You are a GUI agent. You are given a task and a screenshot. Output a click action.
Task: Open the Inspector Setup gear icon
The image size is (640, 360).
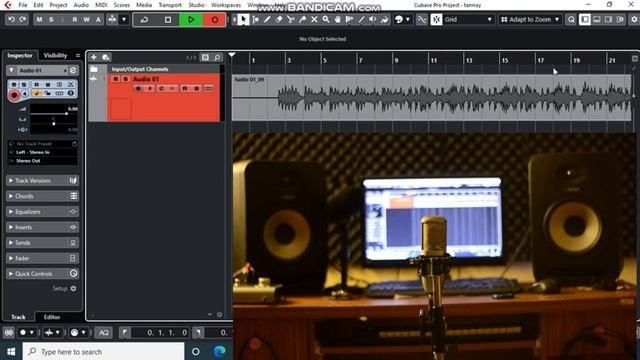(73, 289)
